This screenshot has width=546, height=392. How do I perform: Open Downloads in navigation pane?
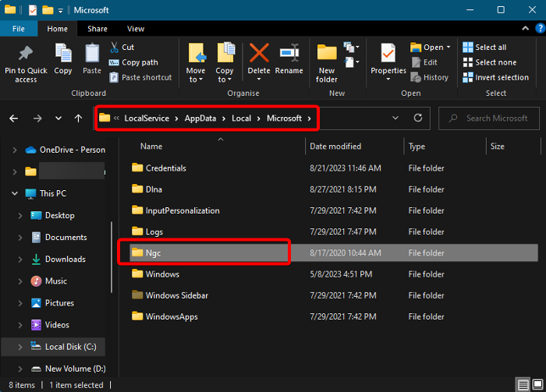(x=66, y=259)
